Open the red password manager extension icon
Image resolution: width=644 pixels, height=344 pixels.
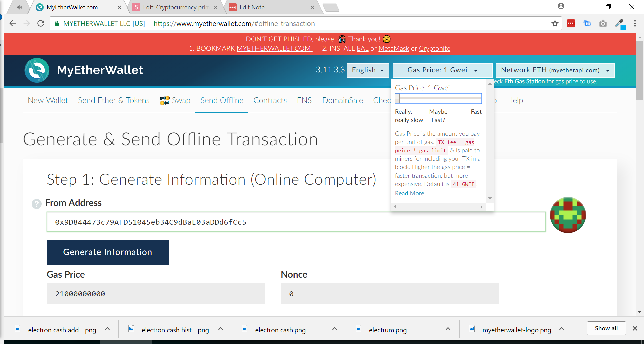click(x=571, y=23)
